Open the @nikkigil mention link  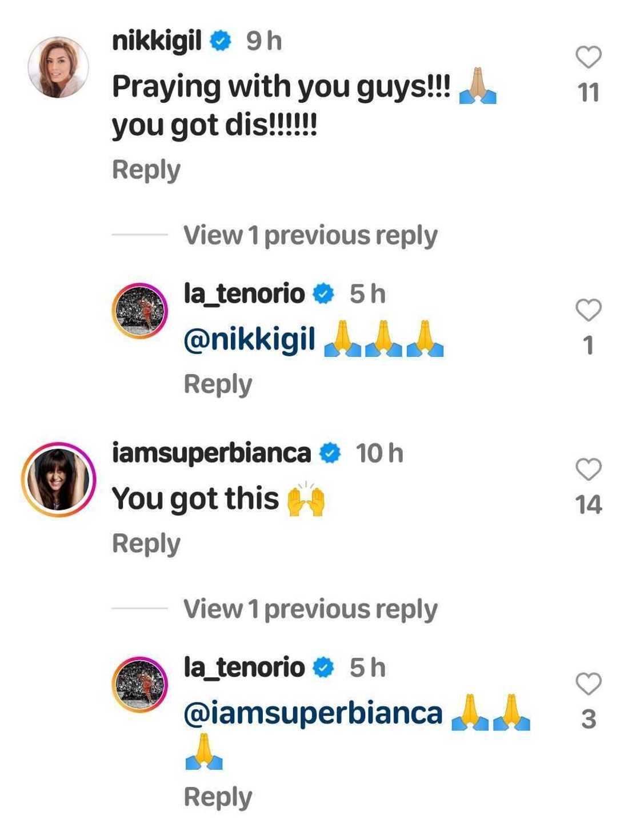pyautogui.click(x=249, y=339)
